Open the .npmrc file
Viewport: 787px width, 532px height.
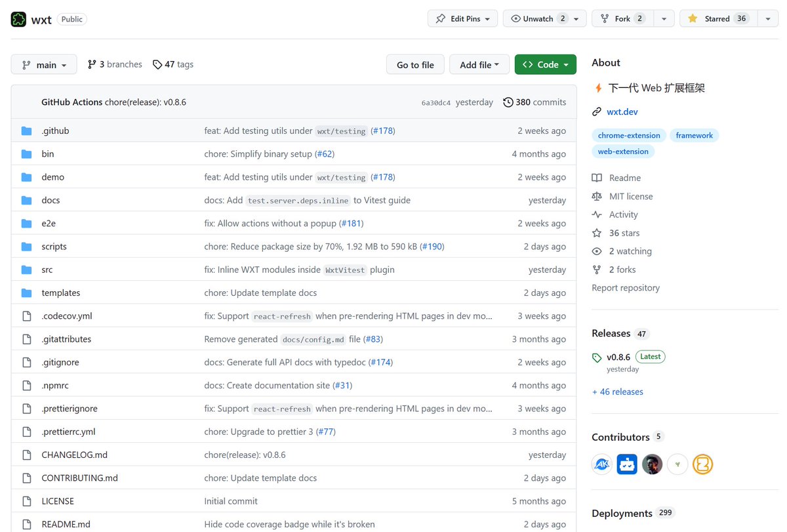click(x=55, y=385)
